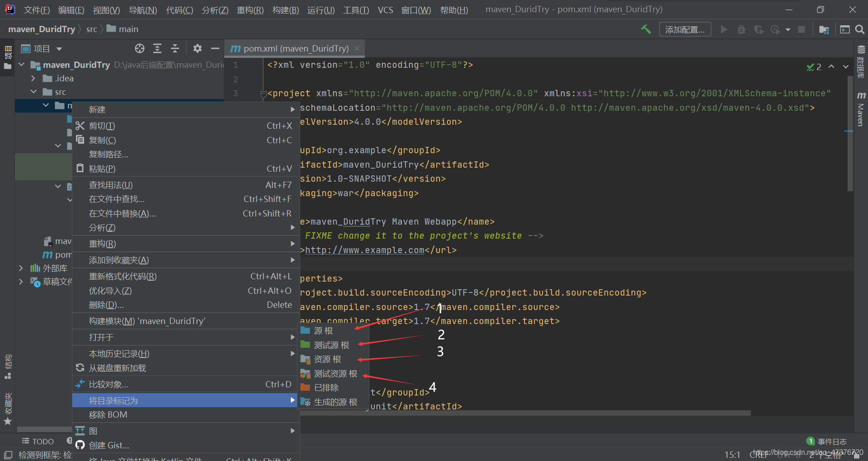Click the Search Everywhere magnifier icon
The image size is (868, 461).
point(860,29)
